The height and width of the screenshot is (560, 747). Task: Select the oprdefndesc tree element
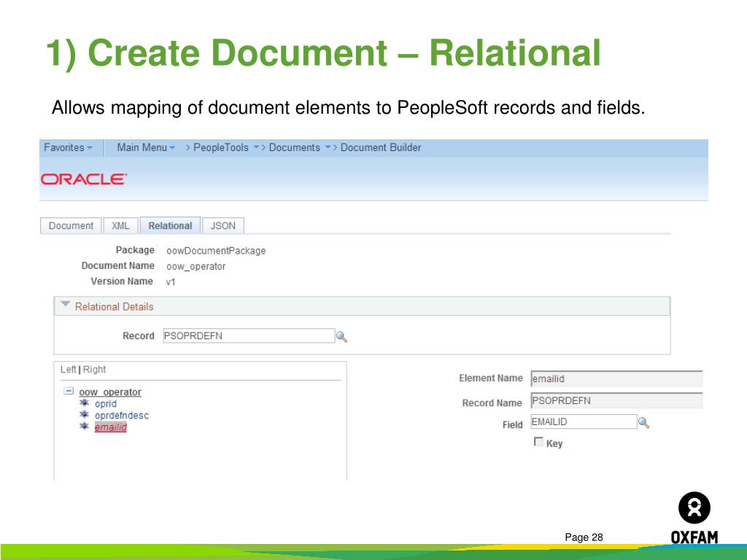[122, 415]
